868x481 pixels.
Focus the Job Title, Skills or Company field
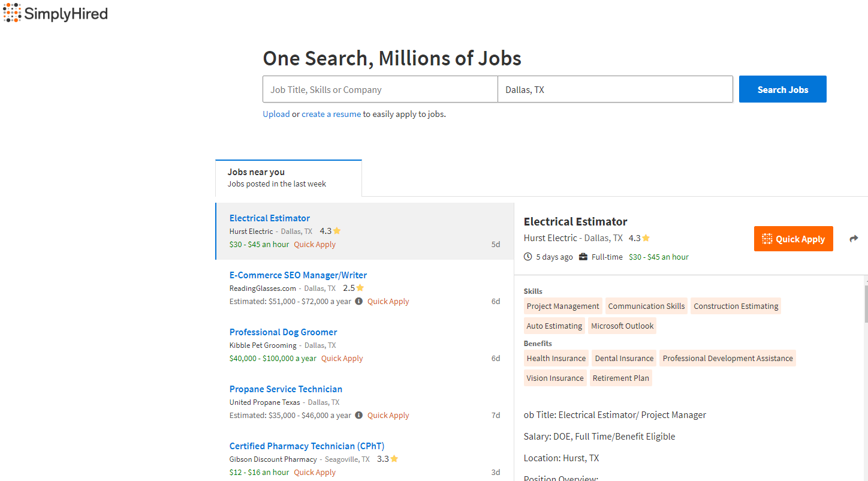[x=380, y=89]
